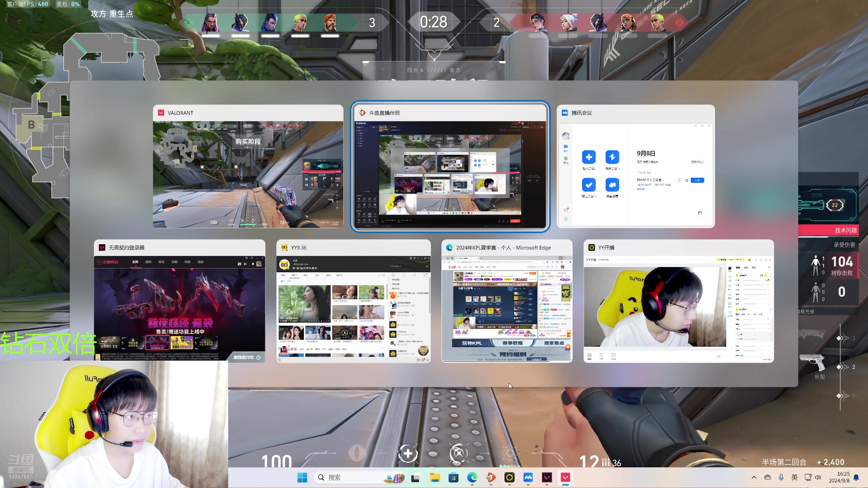
Task: Activate the red VALORANT taskbar icon
Action: tap(566, 478)
